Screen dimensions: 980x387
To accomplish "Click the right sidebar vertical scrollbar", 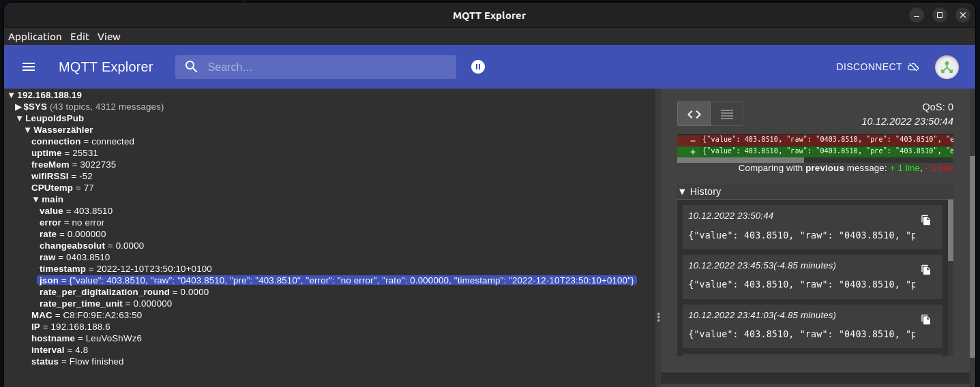I will click(x=972, y=256).
